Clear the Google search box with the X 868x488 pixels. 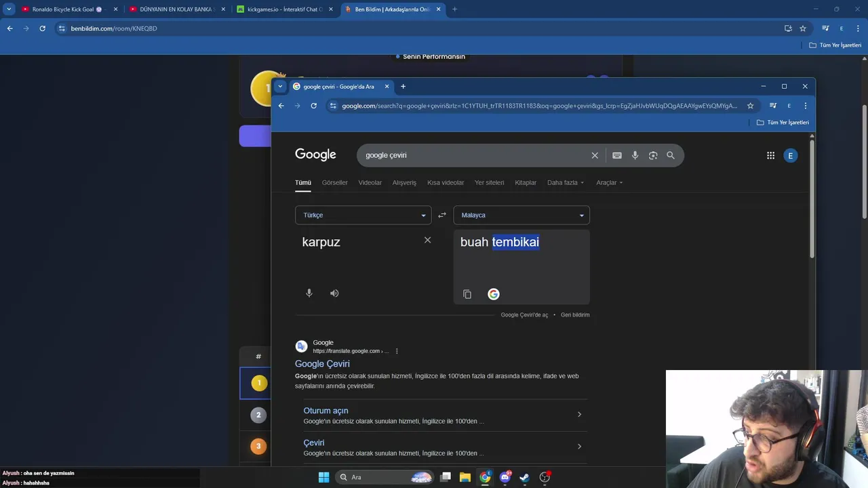(x=595, y=155)
